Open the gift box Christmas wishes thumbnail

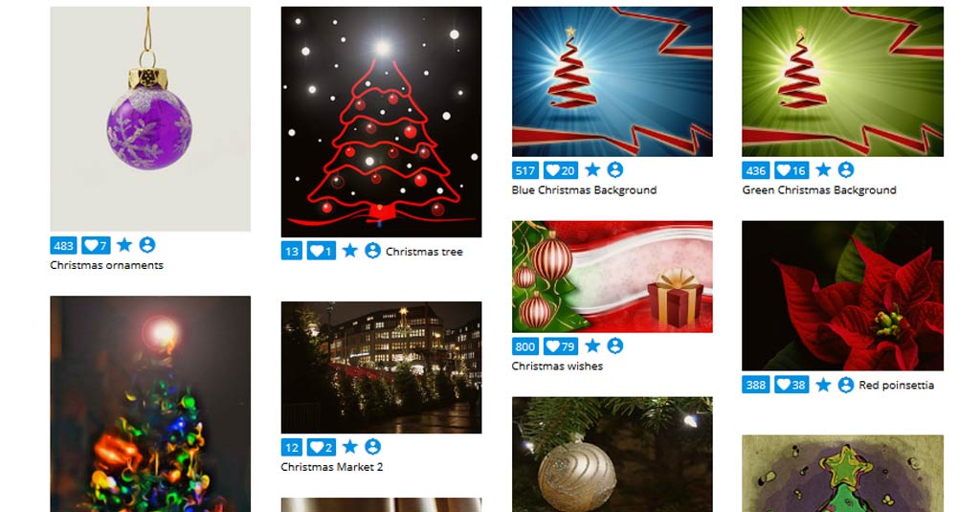click(x=612, y=277)
